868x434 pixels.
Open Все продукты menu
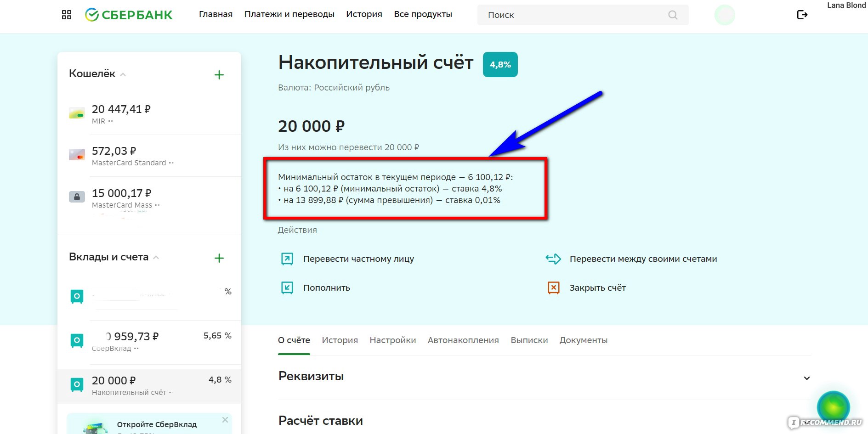click(x=423, y=14)
